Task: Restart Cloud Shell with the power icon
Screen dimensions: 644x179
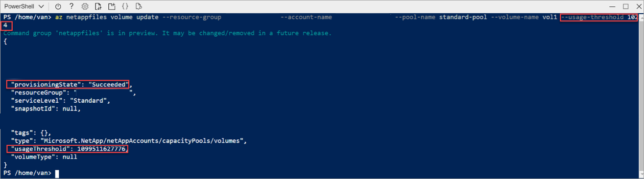Action: pos(58,6)
